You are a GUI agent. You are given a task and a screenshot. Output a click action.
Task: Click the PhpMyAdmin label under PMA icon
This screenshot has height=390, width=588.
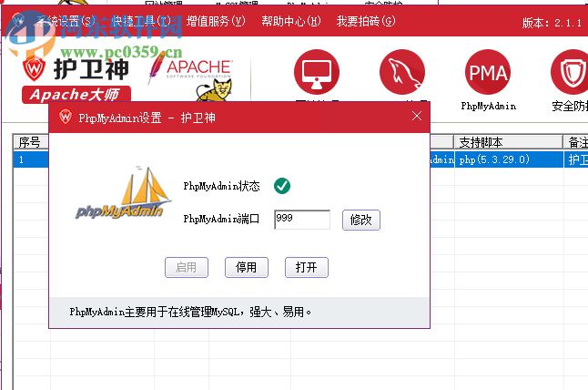[488, 107]
